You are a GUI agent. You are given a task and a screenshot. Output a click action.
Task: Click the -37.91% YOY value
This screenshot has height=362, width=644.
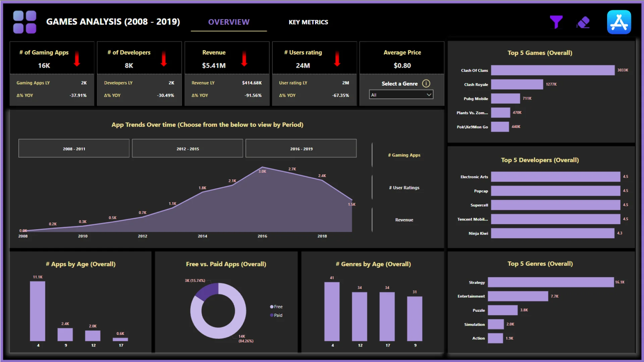(78, 96)
